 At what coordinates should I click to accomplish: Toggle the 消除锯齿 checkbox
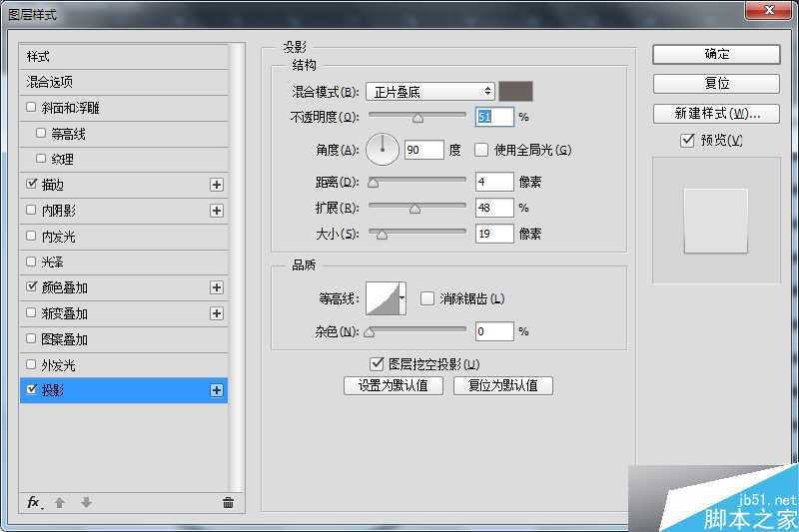(x=427, y=297)
